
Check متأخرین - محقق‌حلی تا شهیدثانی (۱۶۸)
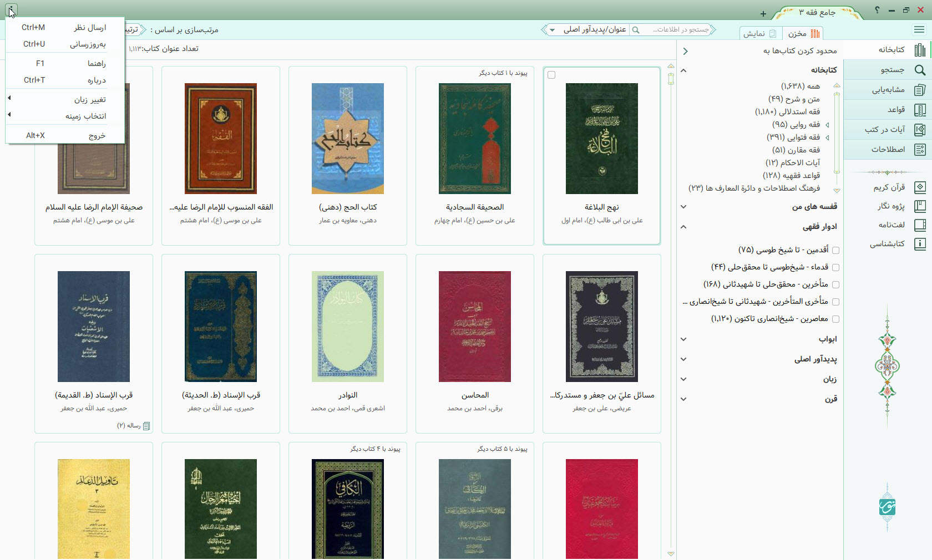836,285
